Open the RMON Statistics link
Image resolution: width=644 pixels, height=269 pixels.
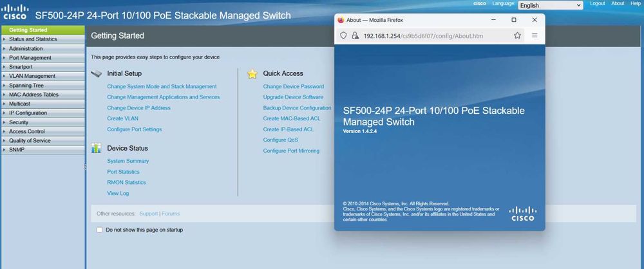pyautogui.click(x=126, y=182)
